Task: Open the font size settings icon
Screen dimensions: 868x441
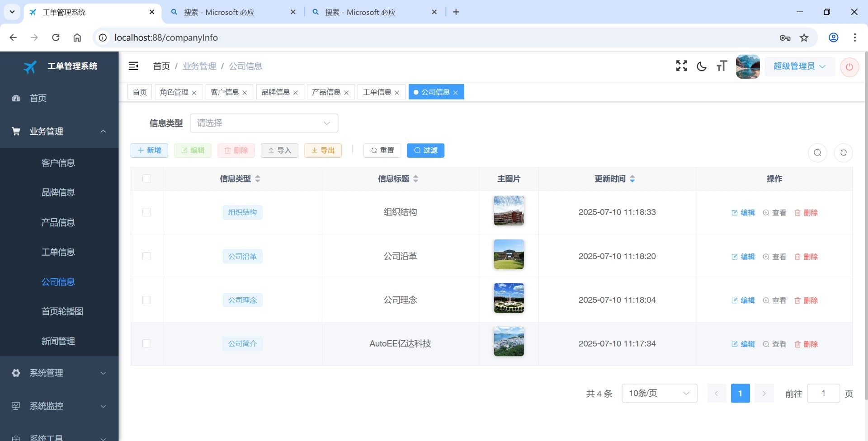Action: (722, 66)
